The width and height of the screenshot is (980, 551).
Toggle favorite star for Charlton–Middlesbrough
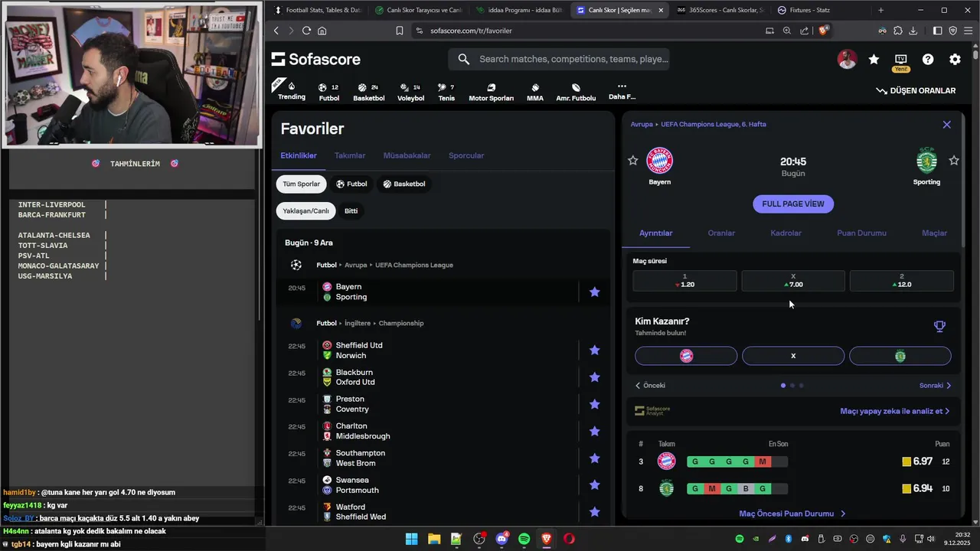click(x=594, y=431)
